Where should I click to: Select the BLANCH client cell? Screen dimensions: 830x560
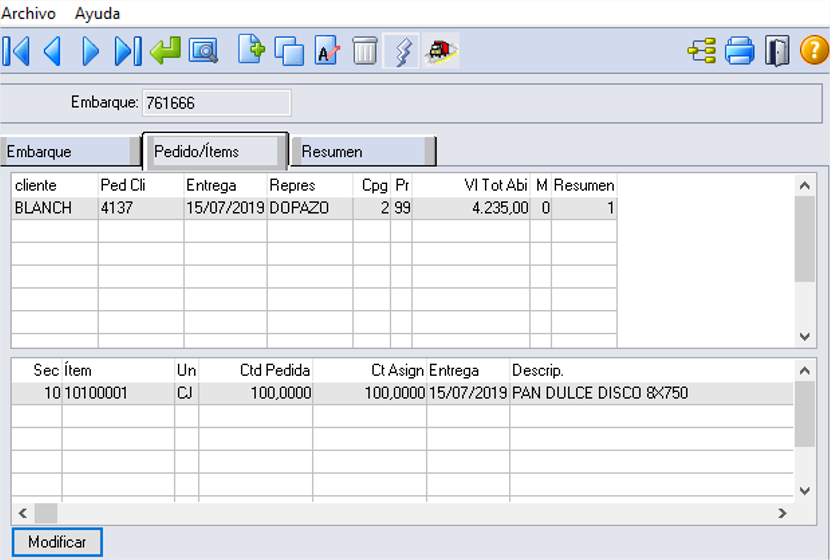(x=55, y=208)
